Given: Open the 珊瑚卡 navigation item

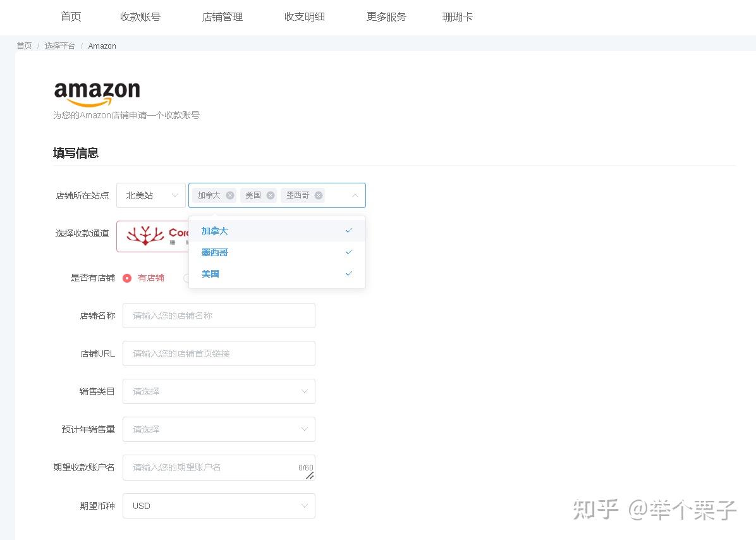Looking at the screenshot, I should pyautogui.click(x=458, y=17).
